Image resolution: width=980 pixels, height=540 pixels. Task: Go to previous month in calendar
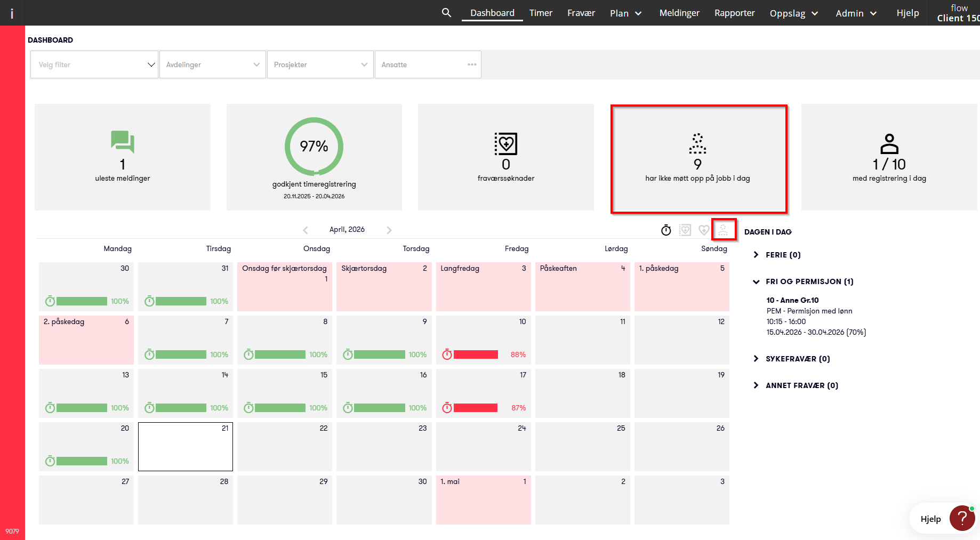pos(306,230)
